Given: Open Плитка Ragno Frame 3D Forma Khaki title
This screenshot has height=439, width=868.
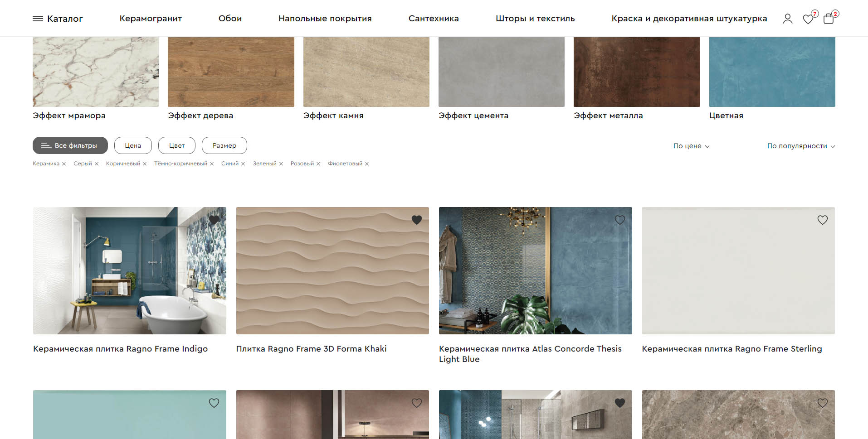Looking at the screenshot, I should pyautogui.click(x=311, y=349).
